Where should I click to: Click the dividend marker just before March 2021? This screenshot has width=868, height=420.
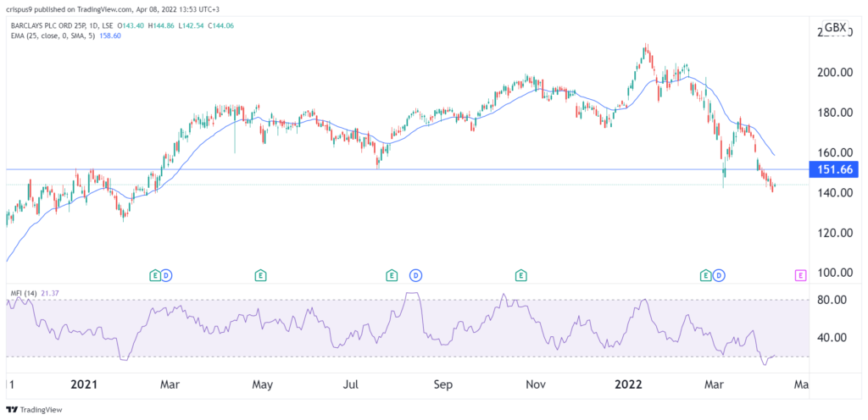[x=167, y=274]
